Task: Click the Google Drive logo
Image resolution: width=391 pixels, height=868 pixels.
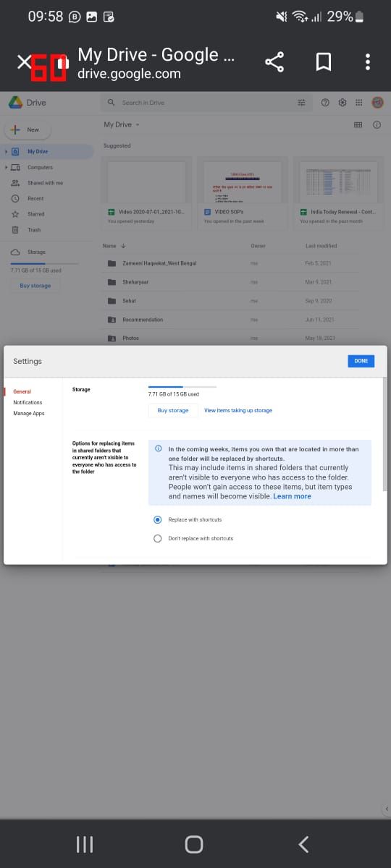Action: click(x=15, y=103)
